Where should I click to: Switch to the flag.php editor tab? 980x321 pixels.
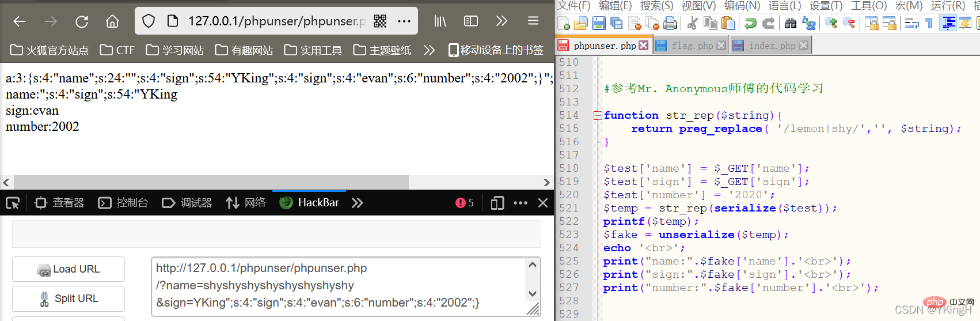(692, 46)
